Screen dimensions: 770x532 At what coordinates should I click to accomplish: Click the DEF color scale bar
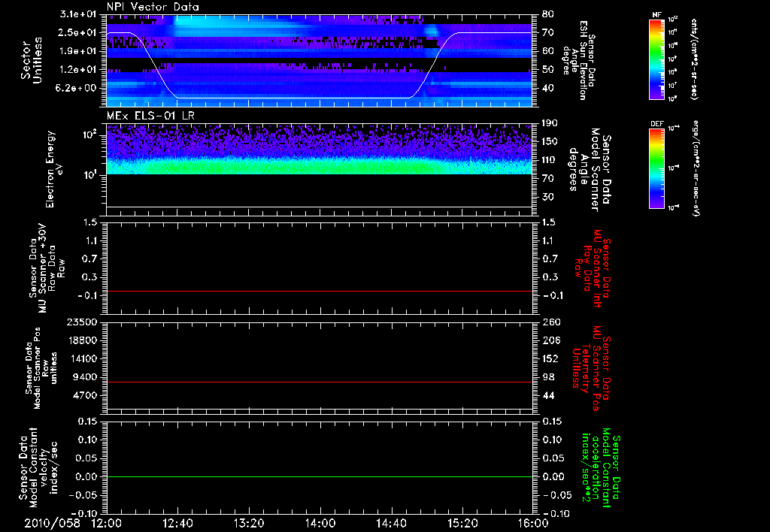pyautogui.click(x=656, y=168)
